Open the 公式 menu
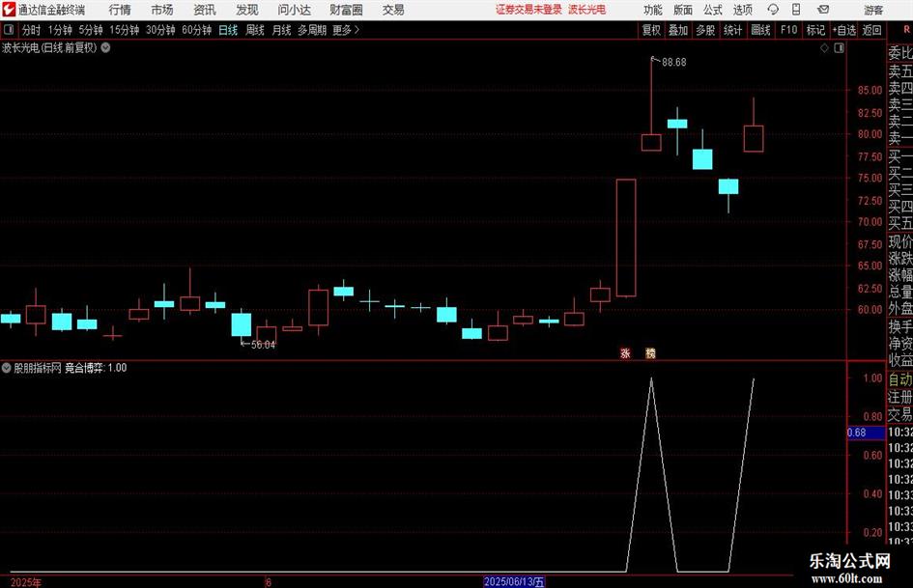Screen dimensions: 913x588 (713, 10)
